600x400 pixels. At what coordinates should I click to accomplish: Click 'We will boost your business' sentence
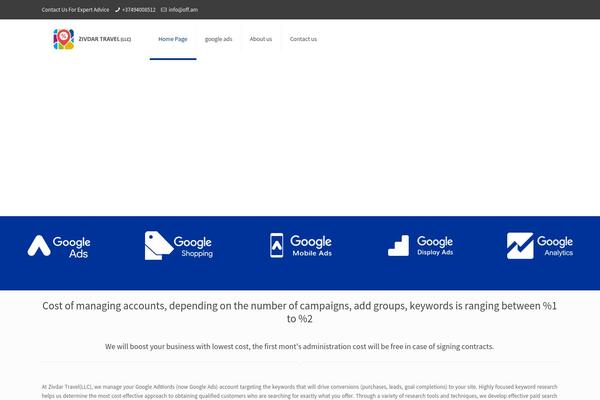[300, 346]
